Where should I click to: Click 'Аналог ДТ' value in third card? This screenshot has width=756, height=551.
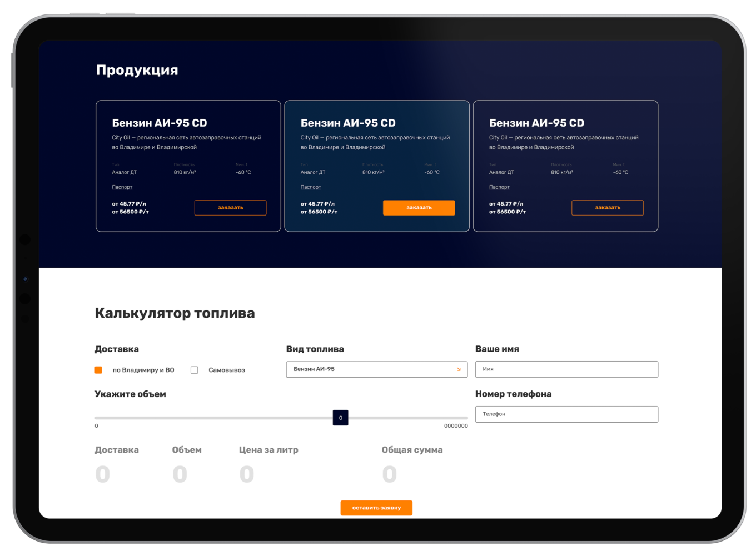(x=501, y=172)
